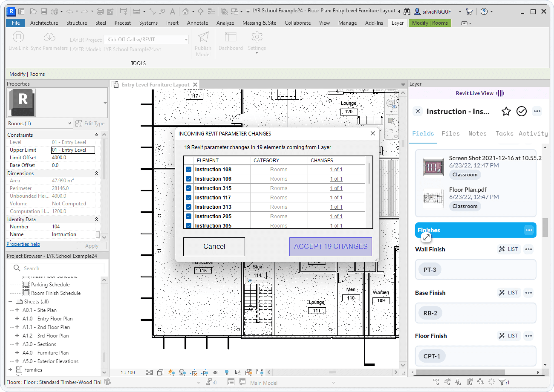This screenshot has width=554, height=392.
Task: Toggle shadows on the view control bar
Action: tap(182, 373)
